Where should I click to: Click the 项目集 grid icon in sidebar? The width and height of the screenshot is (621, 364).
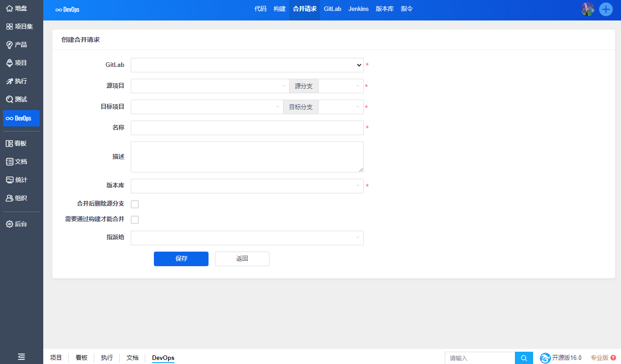pyautogui.click(x=9, y=26)
